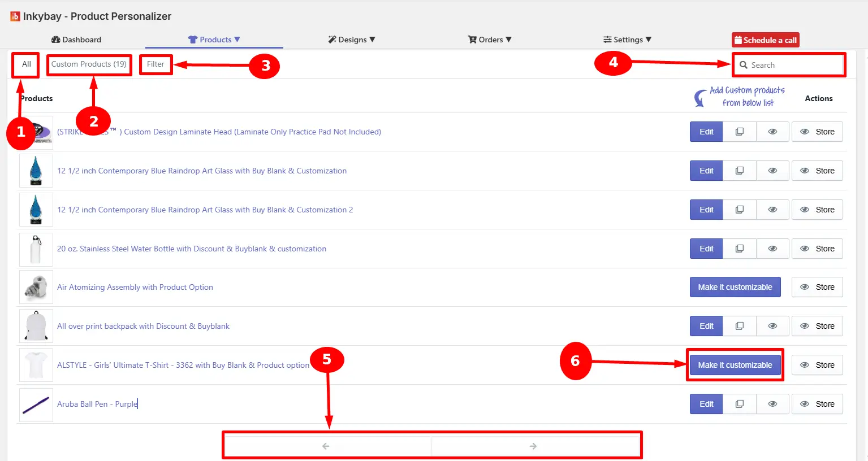The image size is (868, 461).
Task: Duplicate the Custom Design Laminate Head product
Action: (739, 132)
